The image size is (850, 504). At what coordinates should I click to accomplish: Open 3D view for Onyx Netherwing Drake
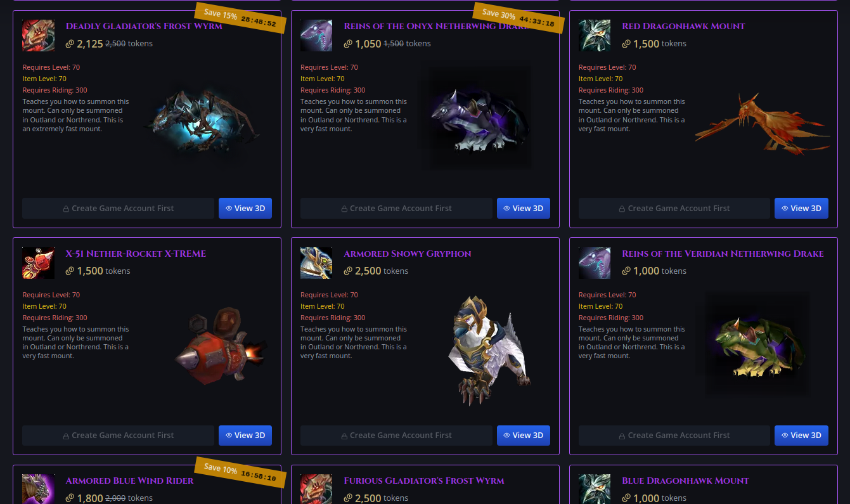[524, 208]
